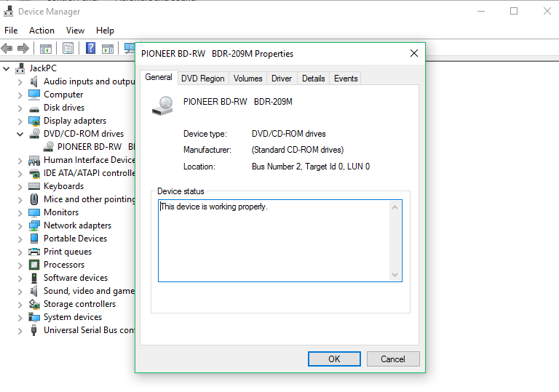
Task: Click the Forward arrow in the toolbar
Action: point(23,49)
